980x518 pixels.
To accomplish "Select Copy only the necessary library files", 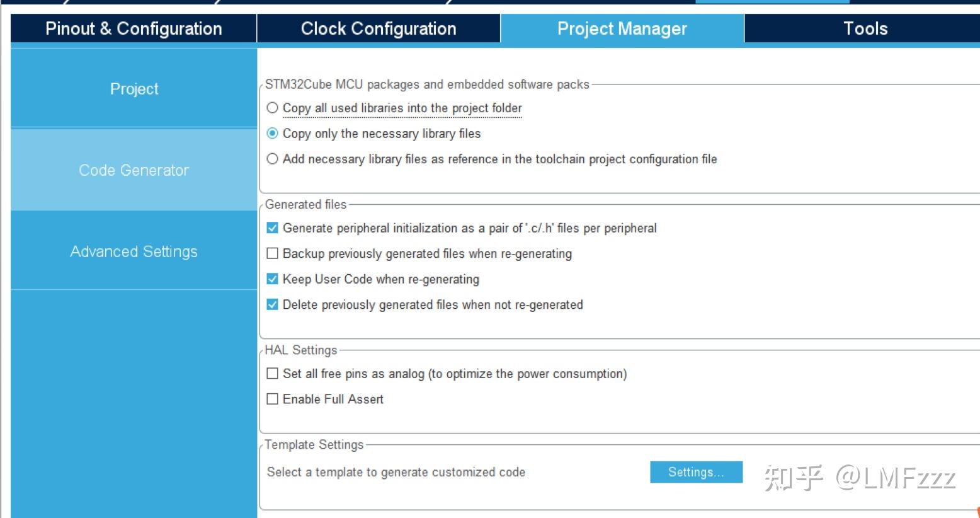I will [273, 134].
